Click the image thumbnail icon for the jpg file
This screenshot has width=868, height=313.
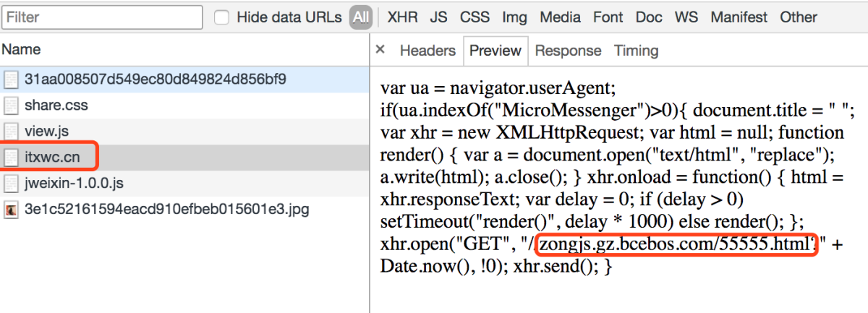point(11,210)
